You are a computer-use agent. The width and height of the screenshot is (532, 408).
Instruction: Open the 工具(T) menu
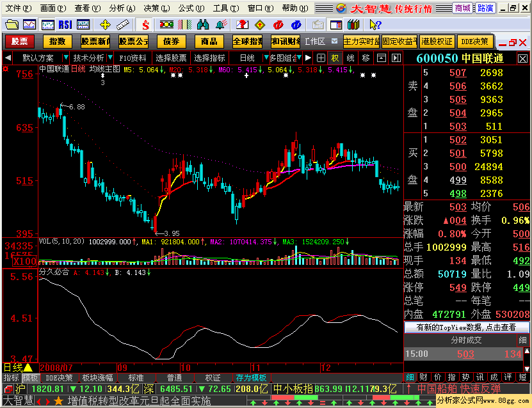pyautogui.click(x=225, y=8)
